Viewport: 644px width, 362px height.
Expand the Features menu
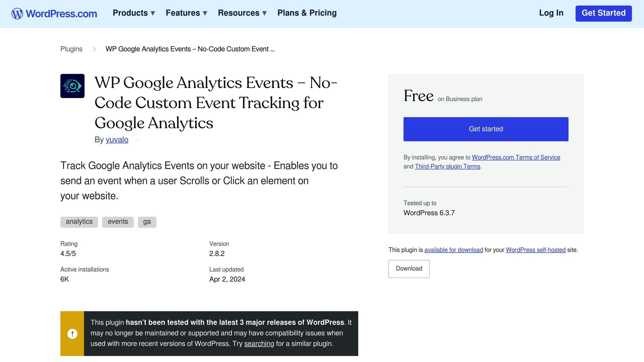point(186,13)
